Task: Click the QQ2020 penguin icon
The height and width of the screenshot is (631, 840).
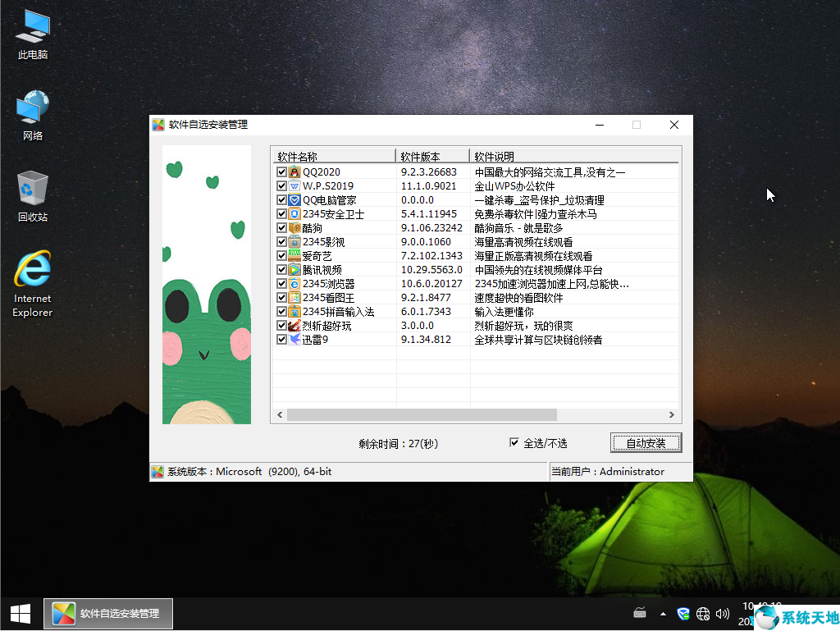Action: coord(294,172)
